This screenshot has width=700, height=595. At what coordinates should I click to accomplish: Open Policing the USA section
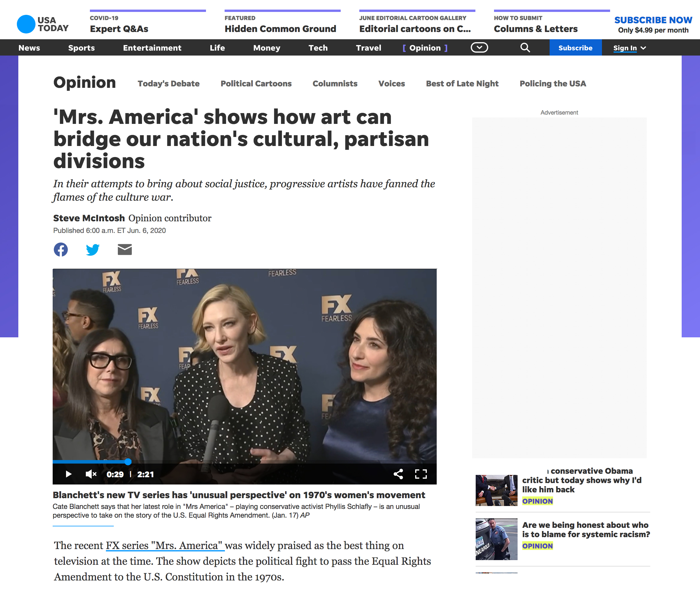click(x=552, y=84)
